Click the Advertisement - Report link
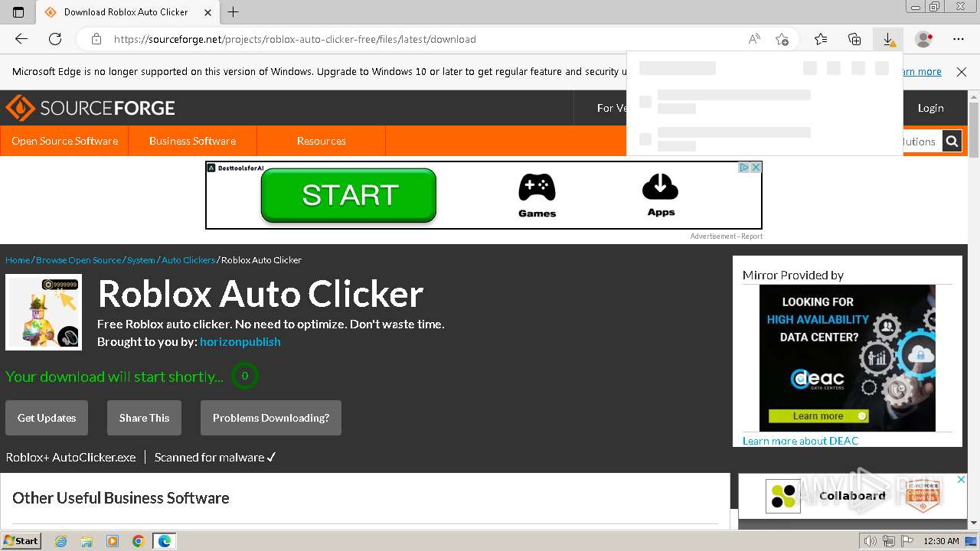Viewport: 980px width, 551px height. (726, 236)
